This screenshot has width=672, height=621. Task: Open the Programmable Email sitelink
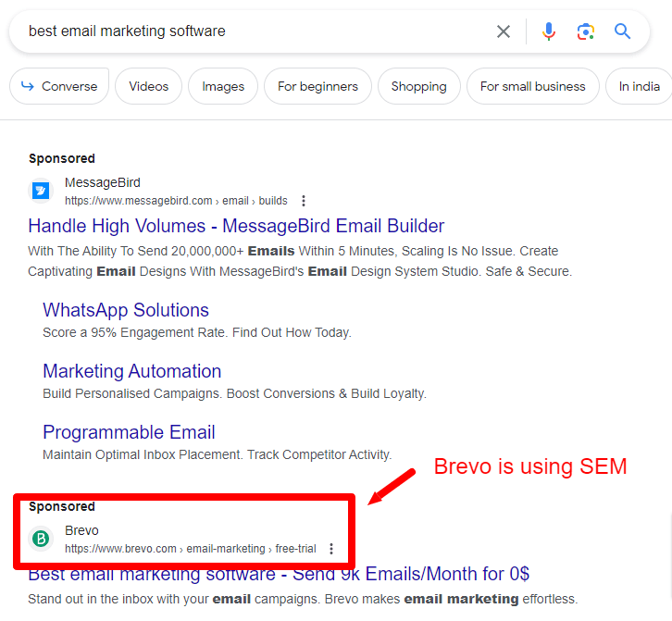129,432
